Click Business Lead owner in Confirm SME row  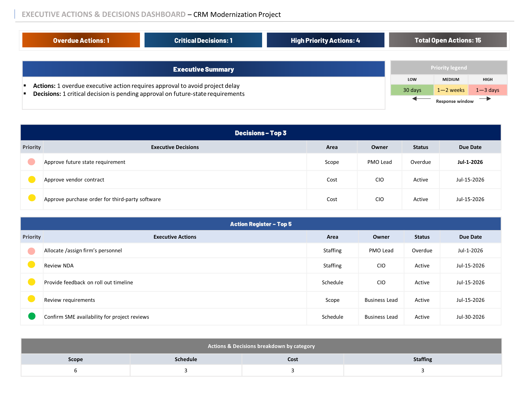[381, 317]
